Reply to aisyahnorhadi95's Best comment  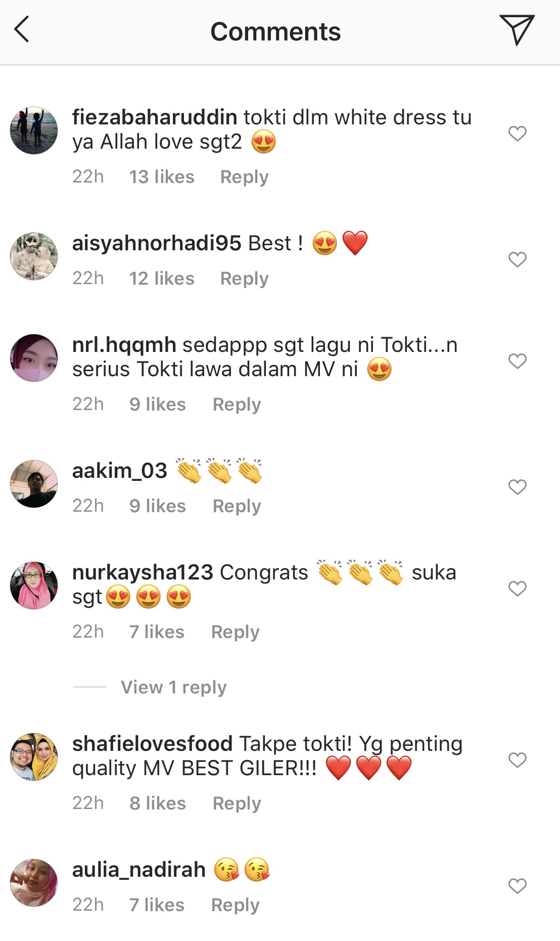(245, 279)
